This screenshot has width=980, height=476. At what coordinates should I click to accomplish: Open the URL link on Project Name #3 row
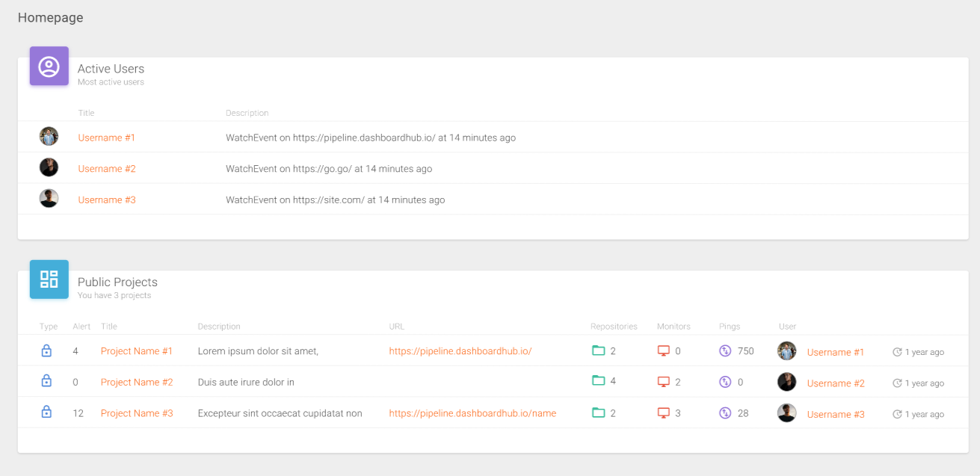(472, 412)
